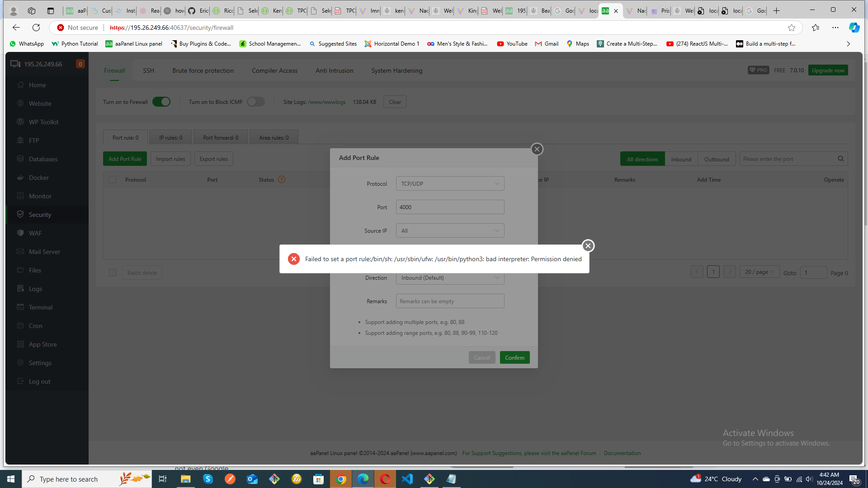Click the Port input field

450,207
